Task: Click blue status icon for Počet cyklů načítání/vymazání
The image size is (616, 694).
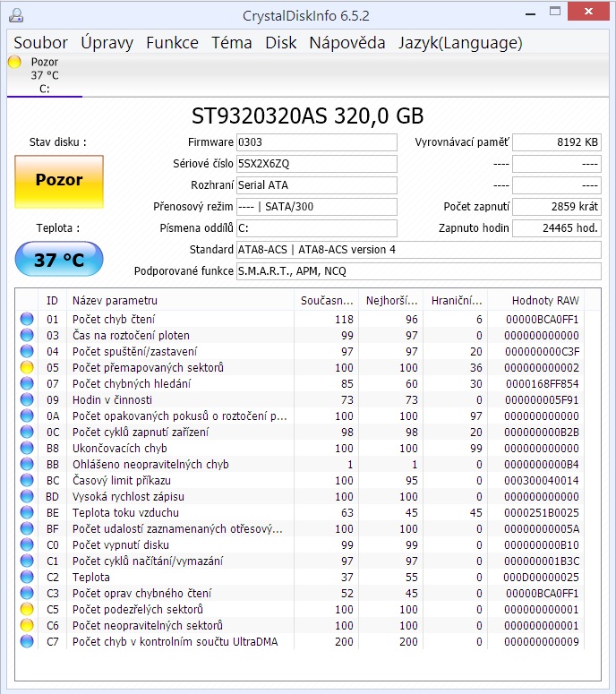Action: click(27, 561)
